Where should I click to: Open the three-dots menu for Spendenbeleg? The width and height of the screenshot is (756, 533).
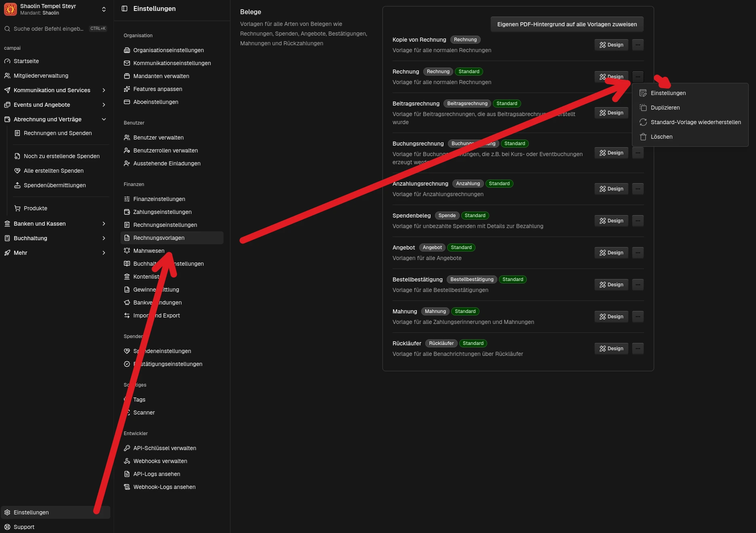pos(638,221)
